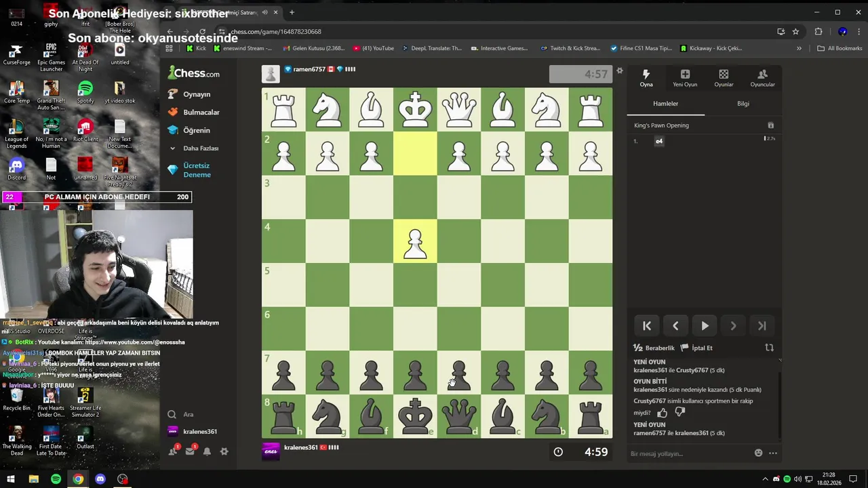This screenshot has width=868, height=488.
Task: Give thumbs up for Crusty6767 sportsmanship
Action: (x=662, y=412)
